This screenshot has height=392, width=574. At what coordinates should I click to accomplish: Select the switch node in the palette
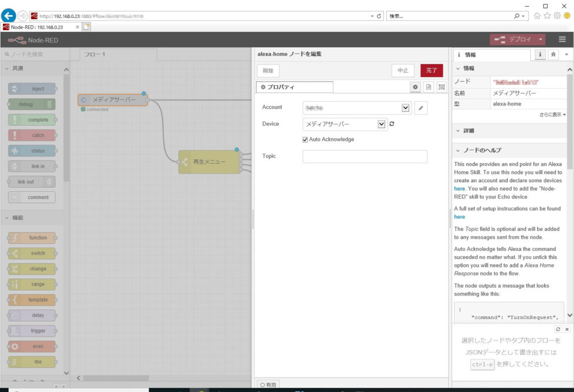(32, 253)
